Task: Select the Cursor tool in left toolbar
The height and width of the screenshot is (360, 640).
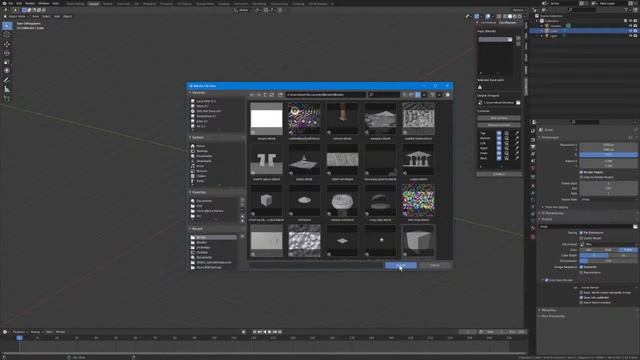Action: [7, 35]
